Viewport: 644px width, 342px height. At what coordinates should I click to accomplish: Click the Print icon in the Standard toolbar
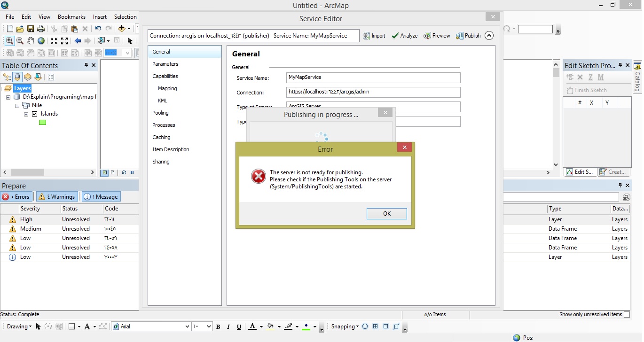(41, 29)
